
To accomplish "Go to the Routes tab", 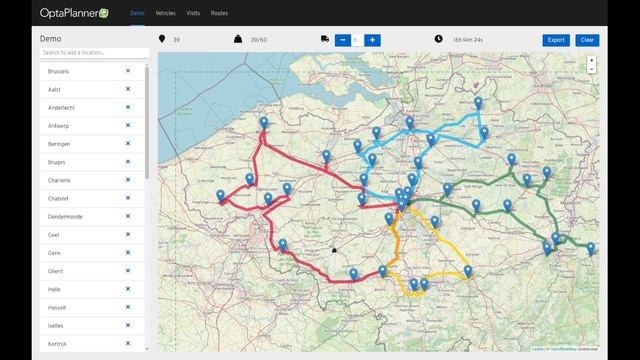I will [x=219, y=13].
